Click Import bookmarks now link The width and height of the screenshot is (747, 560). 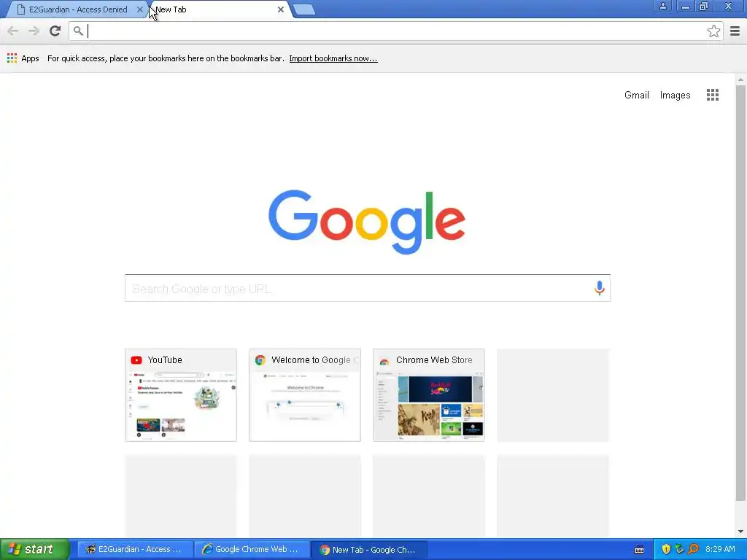coord(333,58)
